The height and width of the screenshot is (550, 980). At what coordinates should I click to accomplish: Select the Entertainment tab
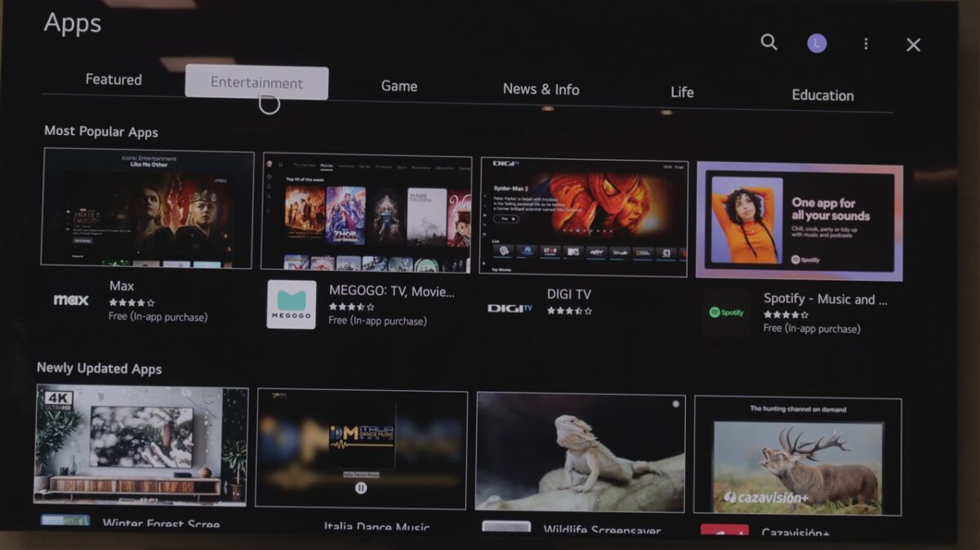(x=256, y=82)
